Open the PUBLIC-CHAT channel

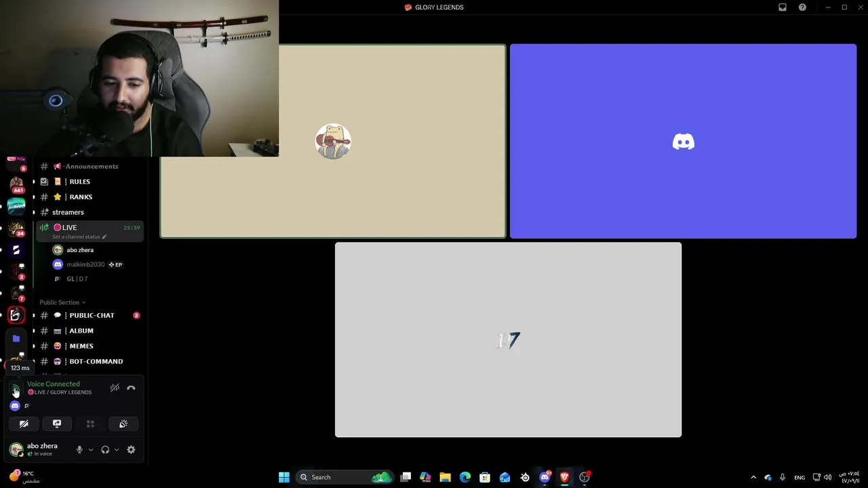point(91,315)
